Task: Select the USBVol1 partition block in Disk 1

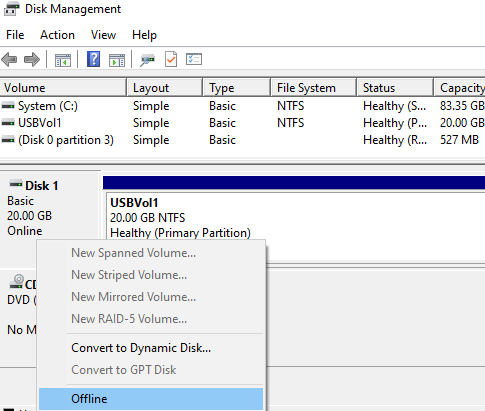Action: (x=295, y=227)
